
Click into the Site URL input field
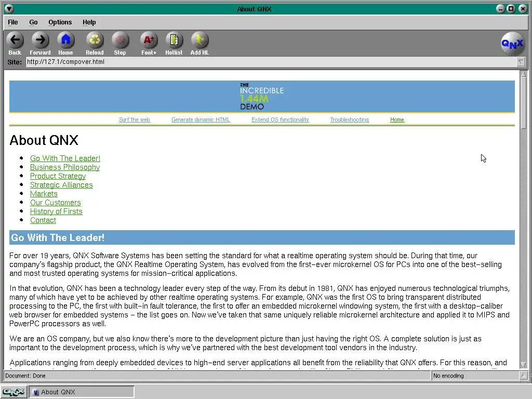pos(271,62)
